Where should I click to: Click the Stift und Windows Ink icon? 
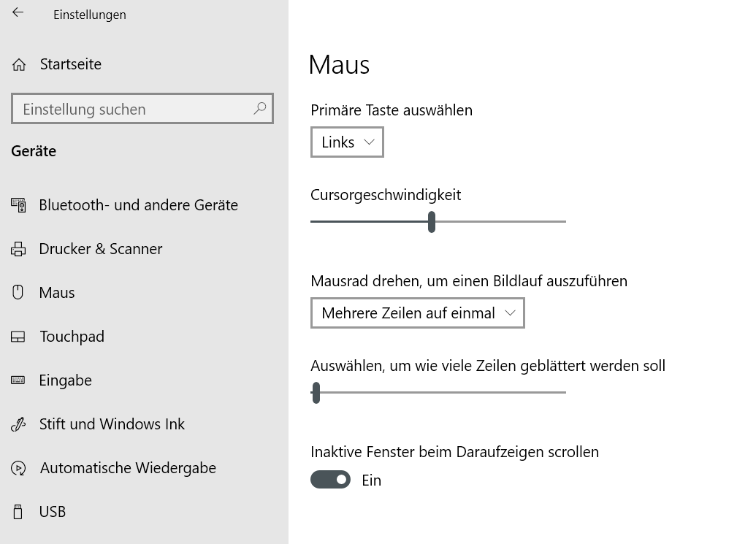click(x=18, y=424)
